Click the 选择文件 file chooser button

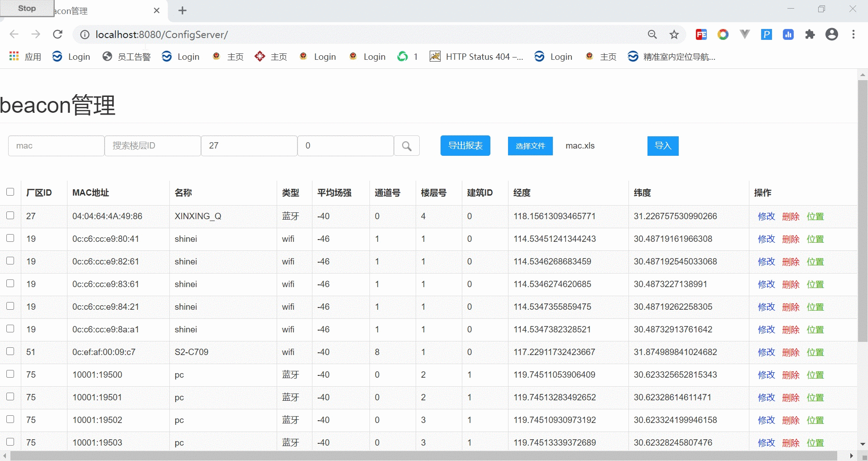pyautogui.click(x=530, y=146)
